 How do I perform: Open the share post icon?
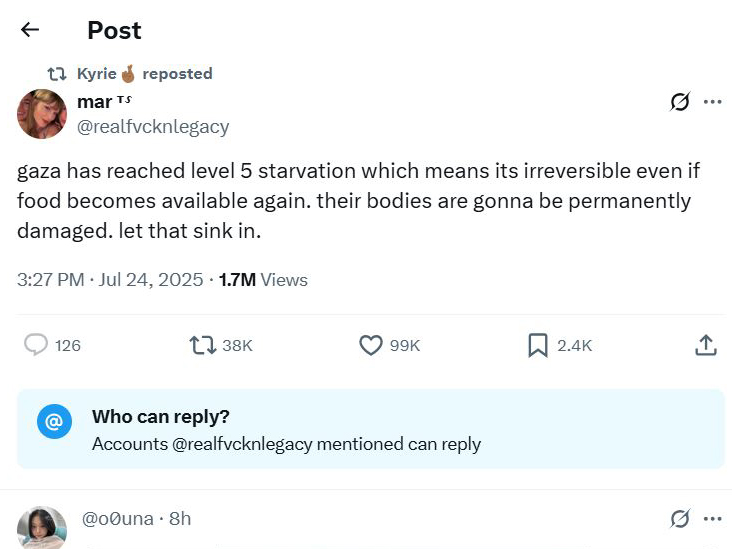[x=705, y=345]
